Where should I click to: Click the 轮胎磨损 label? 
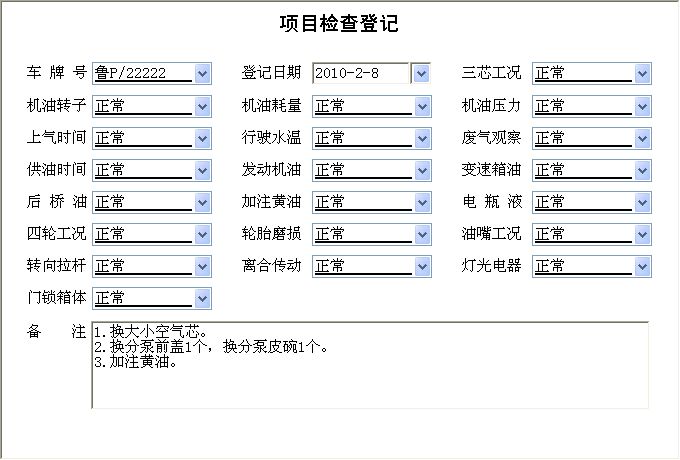pos(271,234)
